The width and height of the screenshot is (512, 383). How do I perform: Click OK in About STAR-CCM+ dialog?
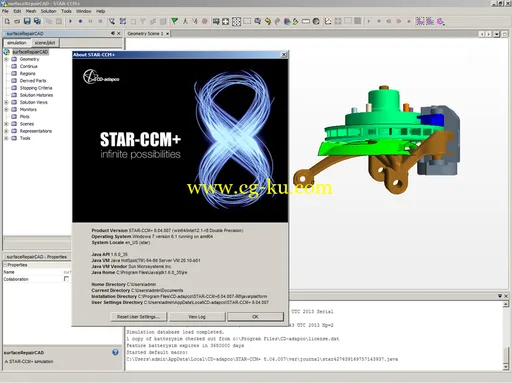click(x=255, y=317)
